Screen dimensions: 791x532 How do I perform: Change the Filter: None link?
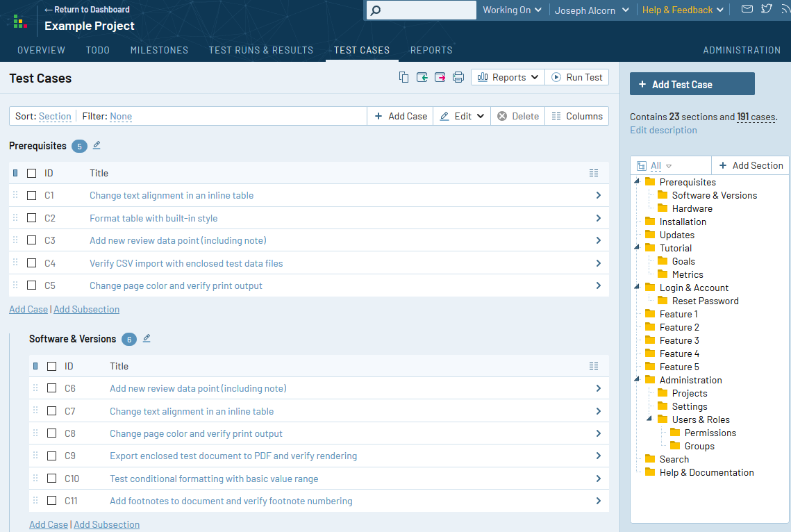121,116
